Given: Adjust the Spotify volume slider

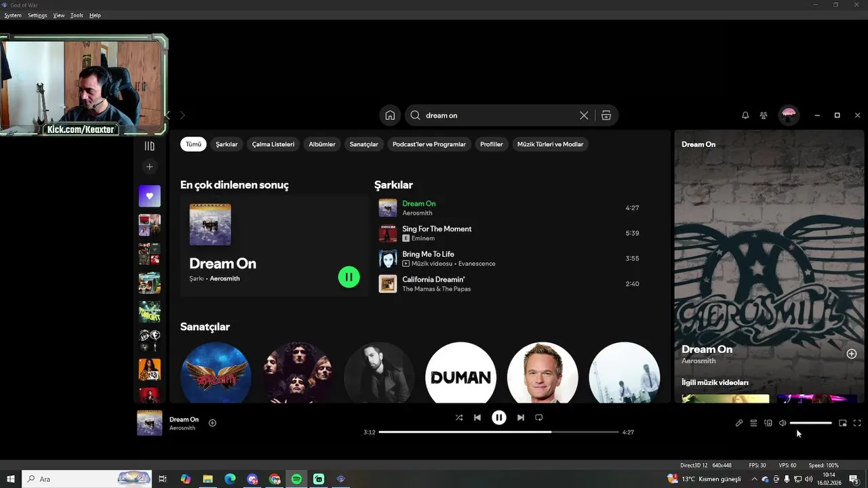Looking at the screenshot, I should point(811,423).
